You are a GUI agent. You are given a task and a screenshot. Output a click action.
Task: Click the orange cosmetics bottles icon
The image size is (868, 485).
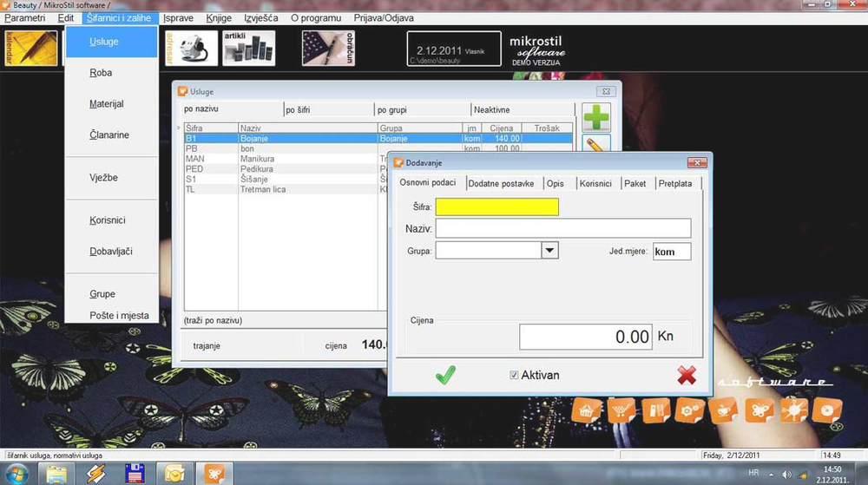coord(656,411)
